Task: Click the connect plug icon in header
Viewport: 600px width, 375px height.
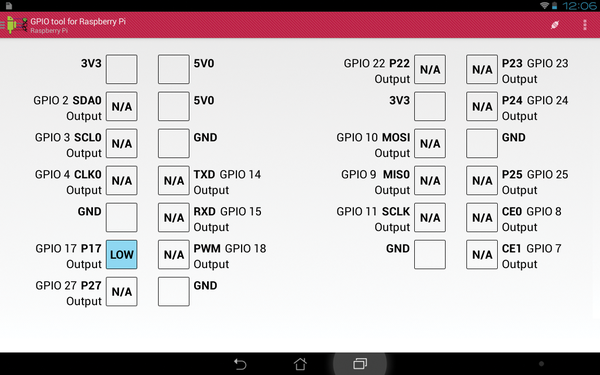Action: point(554,25)
